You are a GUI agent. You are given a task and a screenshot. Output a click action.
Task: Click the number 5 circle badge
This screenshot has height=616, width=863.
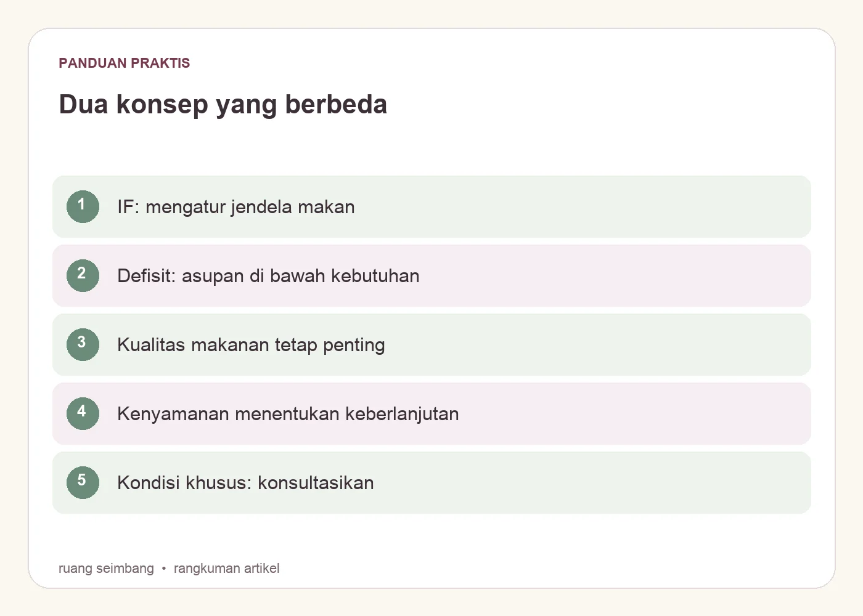pos(83,482)
